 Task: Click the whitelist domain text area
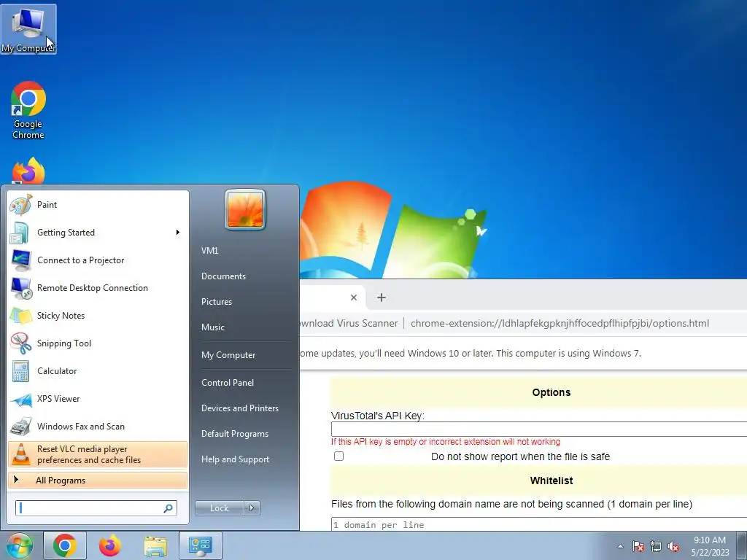(539, 524)
